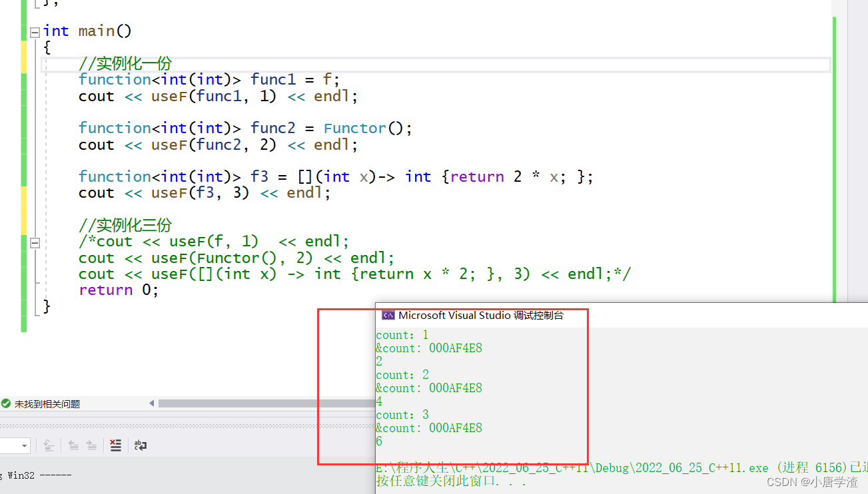The width and height of the screenshot is (868, 494).
Task: Click the 未找到相关问题 status text
Action: click(x=47, y=403)
